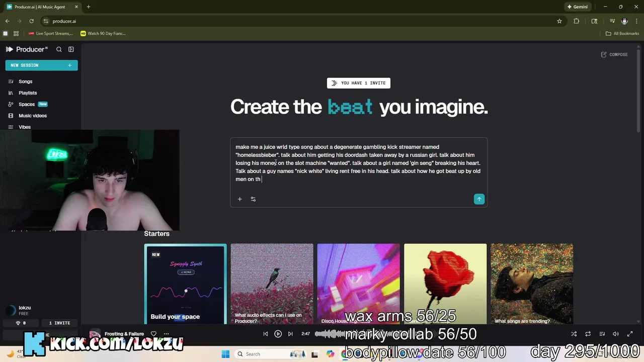
Task: Open the play queue
Action: pyautogui.click(x=602, y=334)
